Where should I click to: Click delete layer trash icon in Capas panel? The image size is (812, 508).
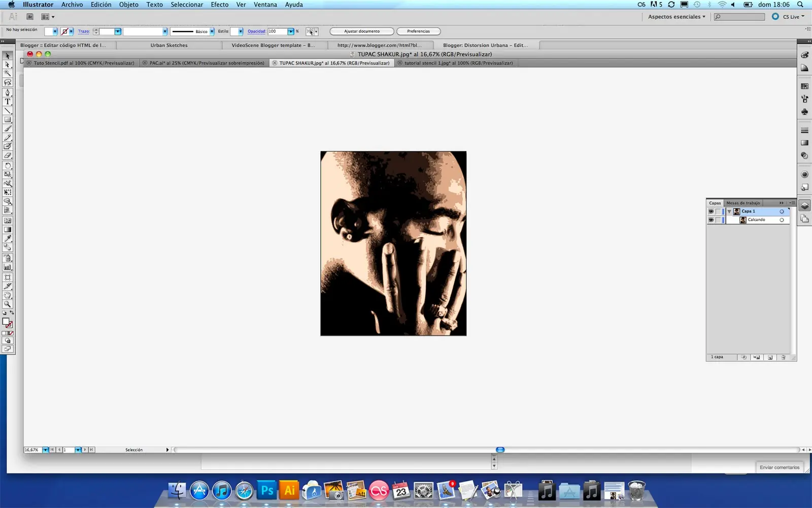coord(783,357)
